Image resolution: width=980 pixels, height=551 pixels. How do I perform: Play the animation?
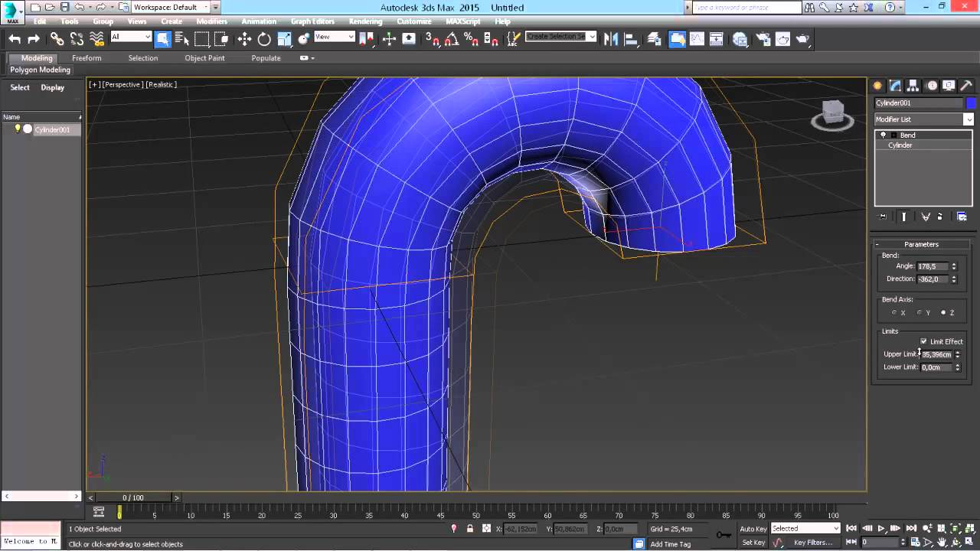[881, 529]
